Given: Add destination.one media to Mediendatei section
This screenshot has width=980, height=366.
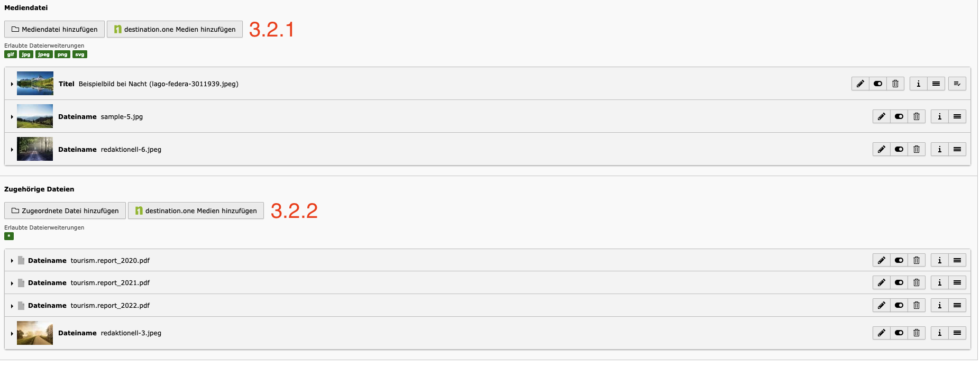Looking at the screenshot, I should click(175, 29).
